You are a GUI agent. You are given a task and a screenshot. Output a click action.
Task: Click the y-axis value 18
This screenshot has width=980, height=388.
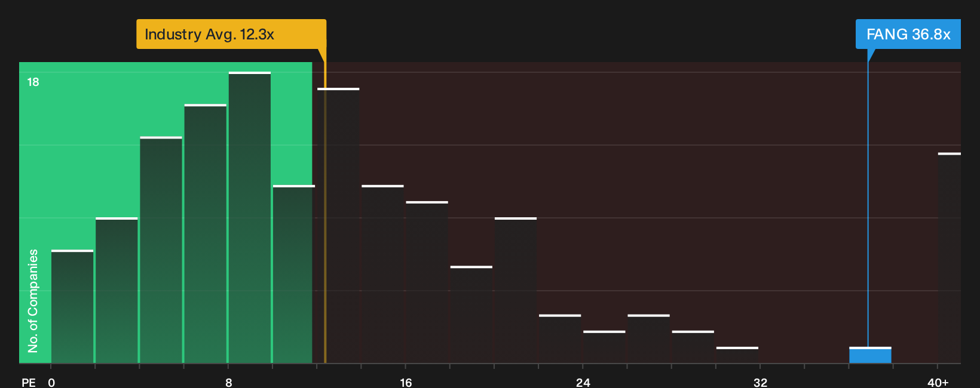(33, 82)
